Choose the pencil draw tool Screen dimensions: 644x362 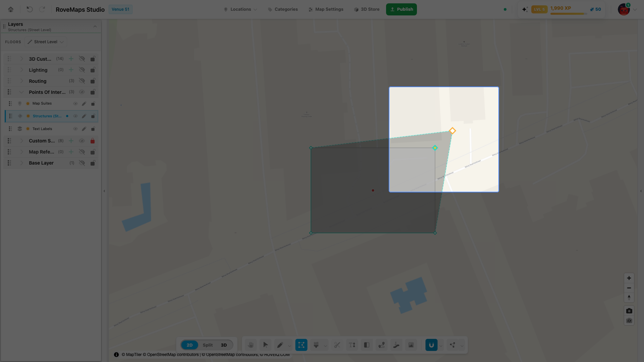(280, 345)
